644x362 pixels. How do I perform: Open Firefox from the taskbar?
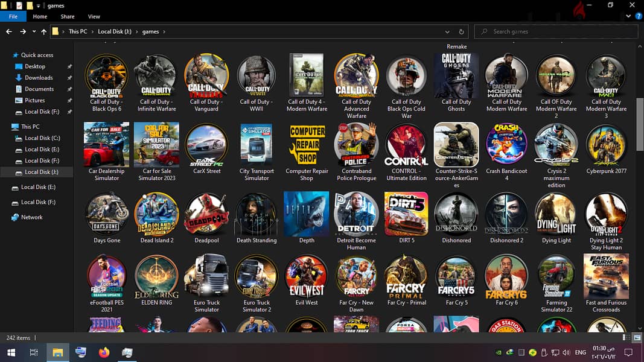tap(104, 352)
